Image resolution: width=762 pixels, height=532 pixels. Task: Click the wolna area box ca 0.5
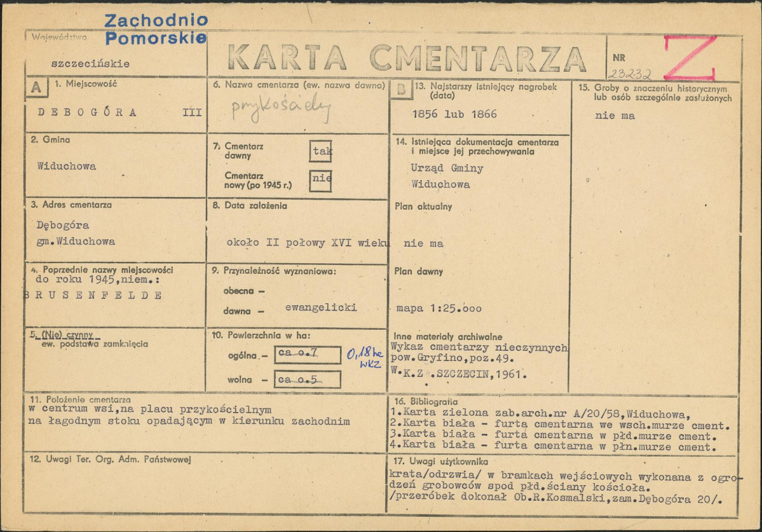pos(308,379)
